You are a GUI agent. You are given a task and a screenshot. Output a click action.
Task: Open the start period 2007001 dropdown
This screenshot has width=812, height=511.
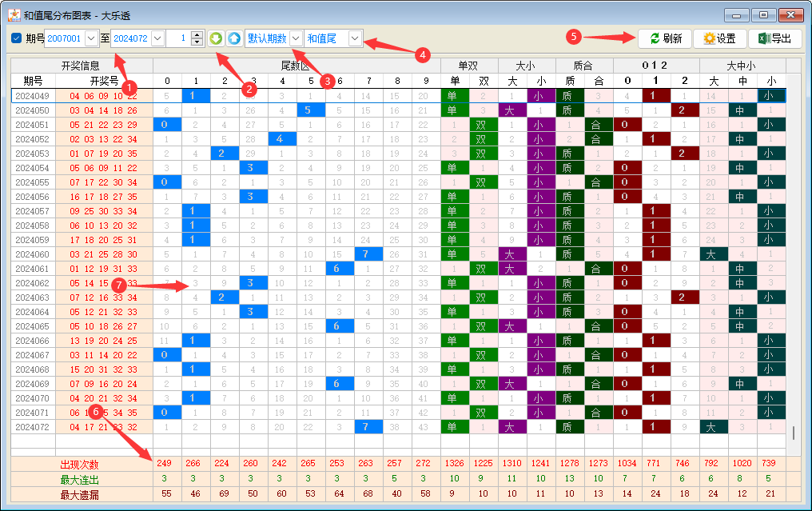coord(90,38)
